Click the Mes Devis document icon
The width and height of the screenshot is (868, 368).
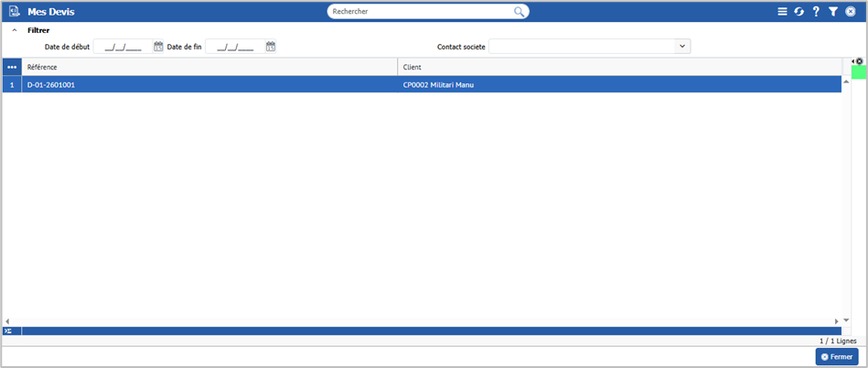[14, 12]
